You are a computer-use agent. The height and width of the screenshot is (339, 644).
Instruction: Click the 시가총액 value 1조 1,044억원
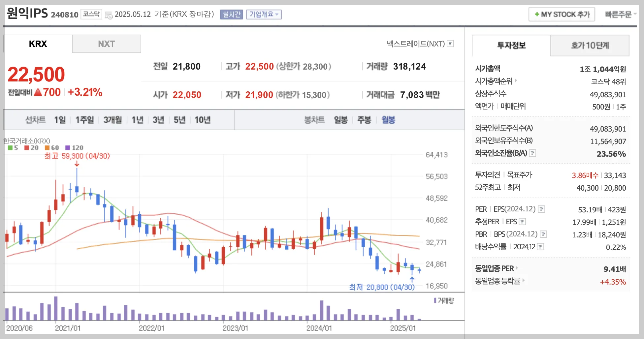603,69
